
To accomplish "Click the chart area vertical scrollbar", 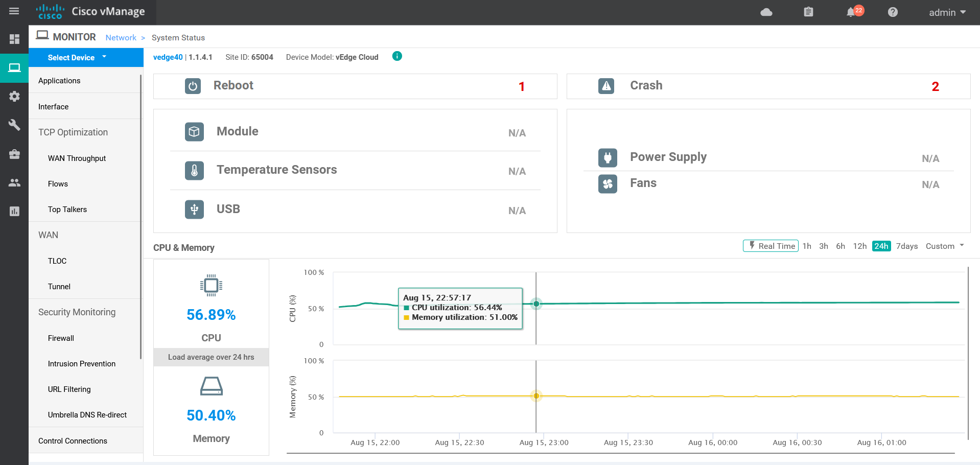I will (x=968, y=353).
